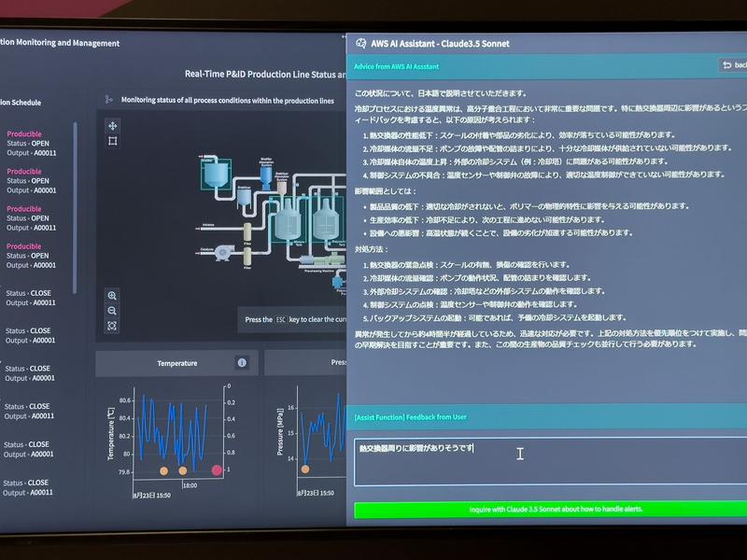Select the box selection tool in the diagram
747x560 pixels.
(x=113, y=141)
